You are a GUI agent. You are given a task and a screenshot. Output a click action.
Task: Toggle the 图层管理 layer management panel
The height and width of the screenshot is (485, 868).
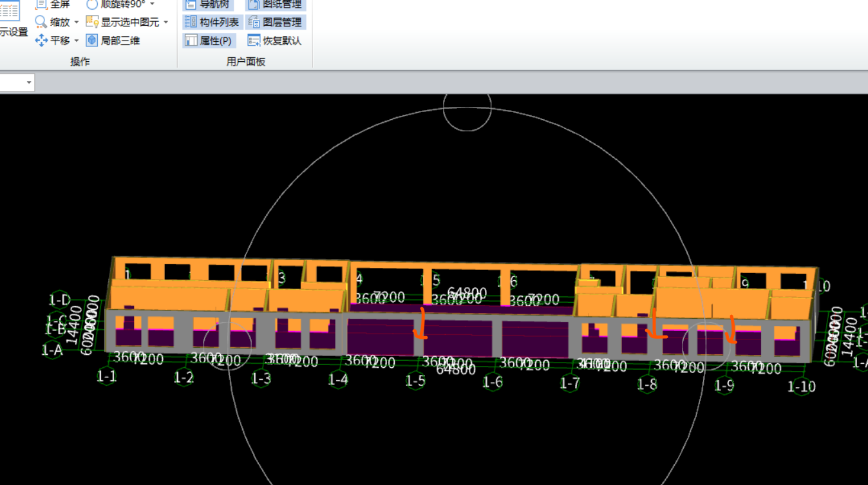point(276,22)
